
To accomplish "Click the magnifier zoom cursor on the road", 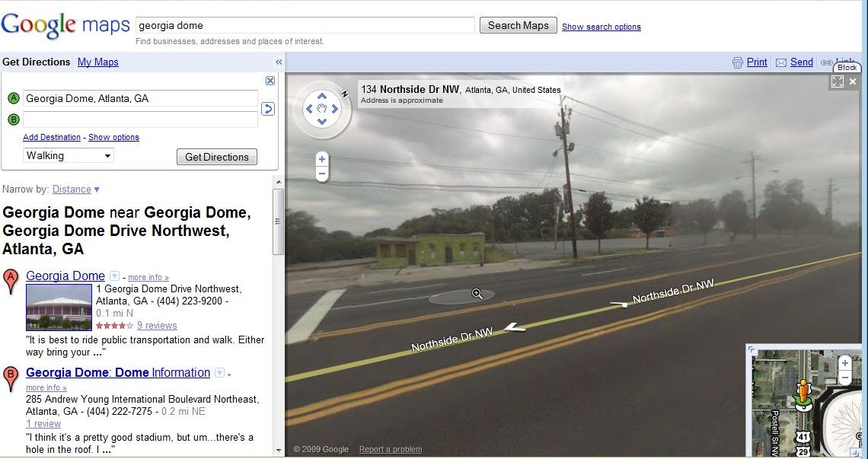I will coord(477,294).
